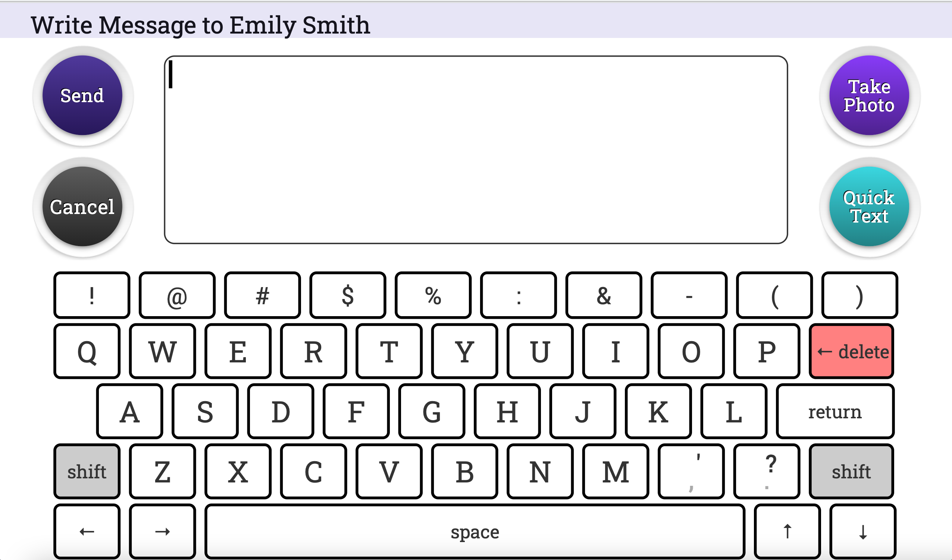Toggle the left shift key
The height and width of the screenshot is (560, 952).
(x=87, y=471)
